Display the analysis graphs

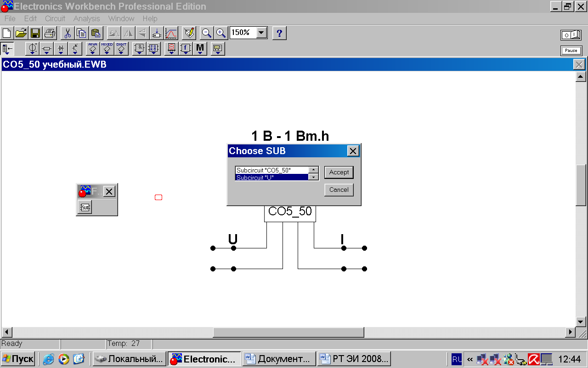pos(171,33)
